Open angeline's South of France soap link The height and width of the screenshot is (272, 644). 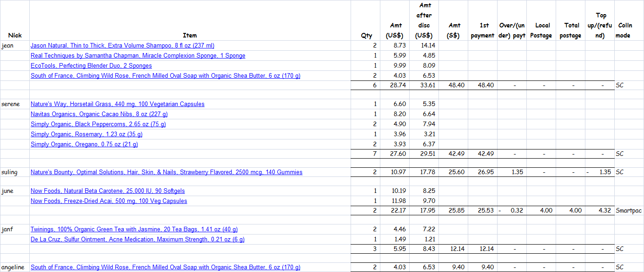click(165, 267)
